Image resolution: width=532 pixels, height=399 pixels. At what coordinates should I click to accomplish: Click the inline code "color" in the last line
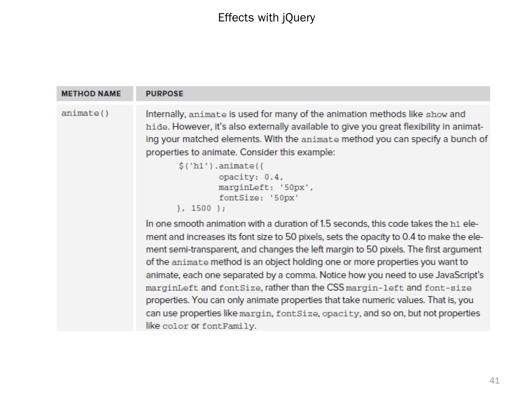point(175,326)
